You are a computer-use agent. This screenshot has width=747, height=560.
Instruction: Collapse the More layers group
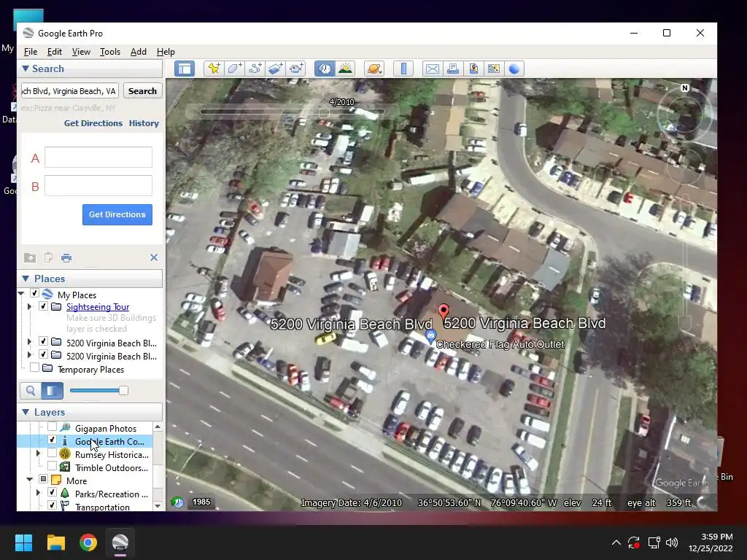(x=29, y=480)
